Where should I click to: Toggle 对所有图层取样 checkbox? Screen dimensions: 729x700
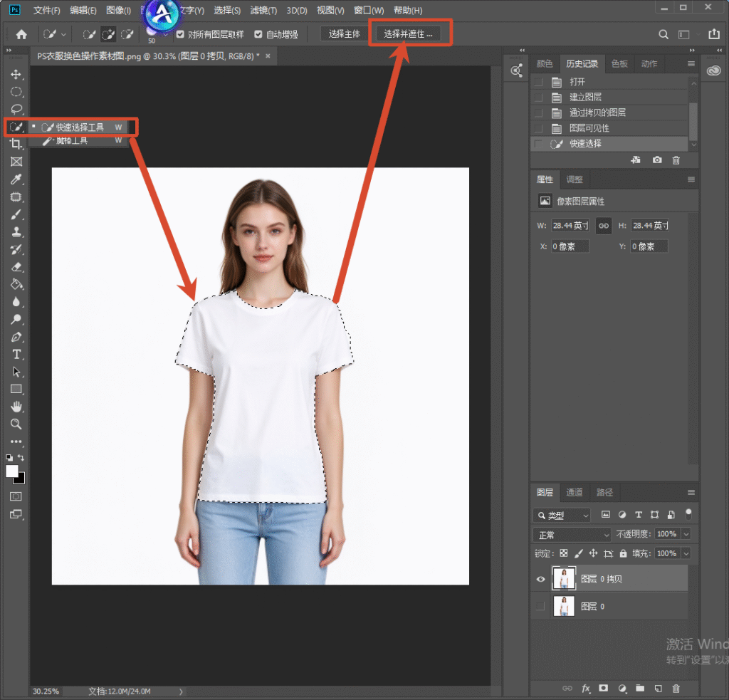pos(180,34)
